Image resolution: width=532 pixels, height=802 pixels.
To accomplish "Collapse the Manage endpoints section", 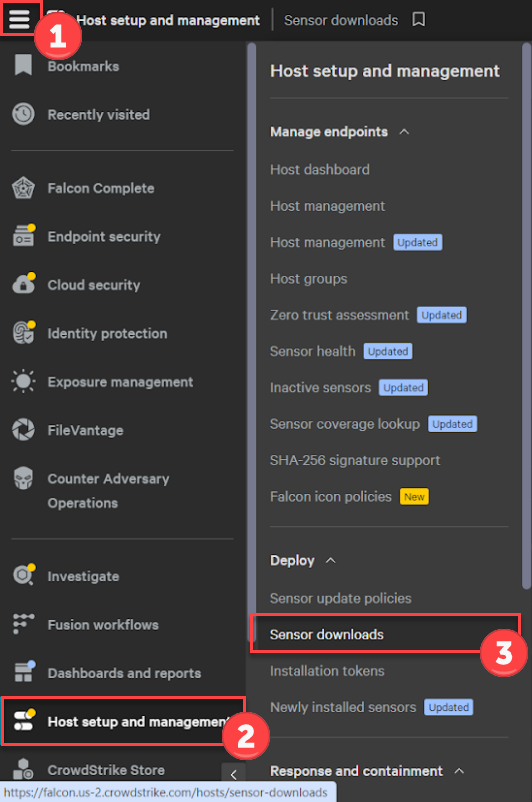I will point(405,131).
